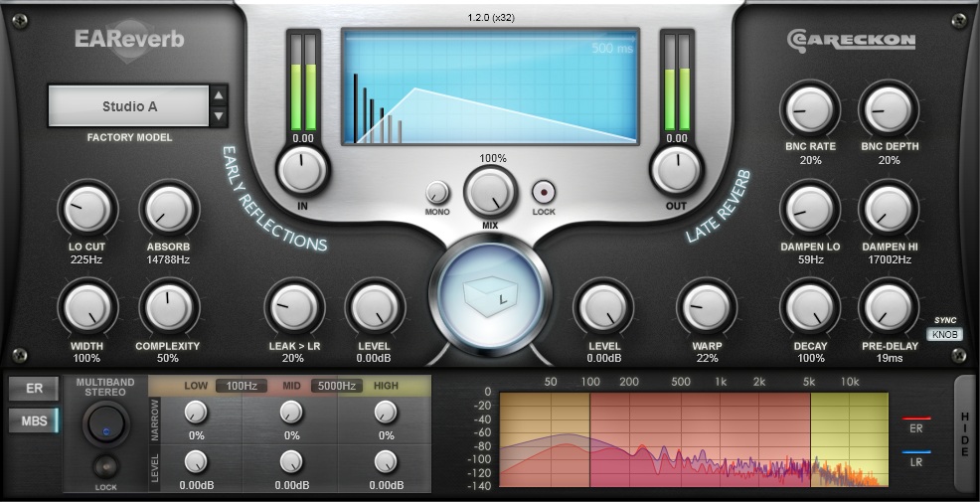Click the pre-delay SYNC KNOB switch

tap(944, 334)
